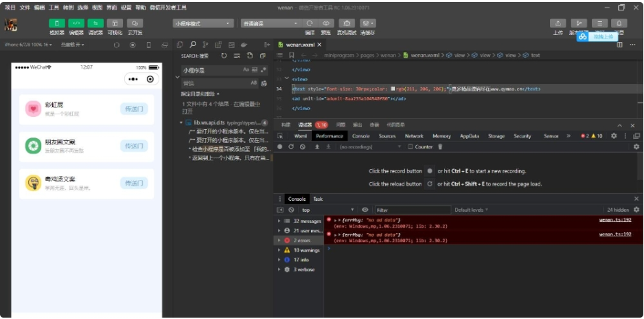The height and width of the screenshot is (319, 644).
Task: Switch to the Network tab
Action: pos(414,136)
